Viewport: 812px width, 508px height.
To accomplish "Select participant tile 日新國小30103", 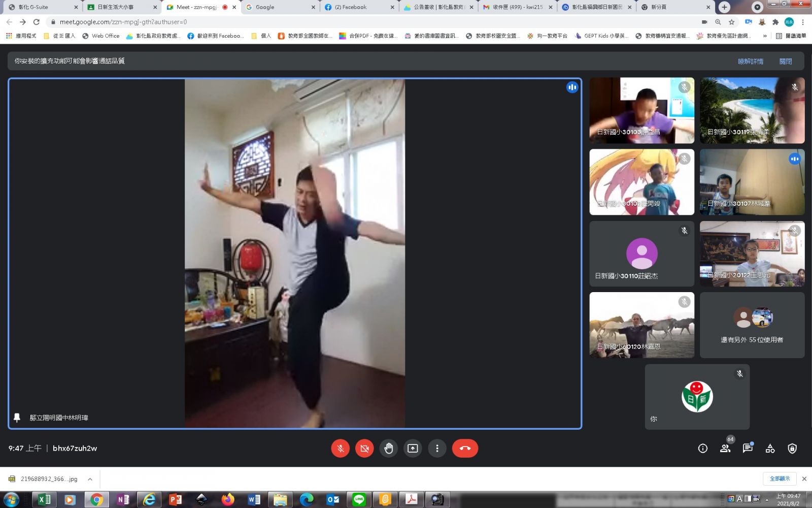I will [x=641, y=110].
